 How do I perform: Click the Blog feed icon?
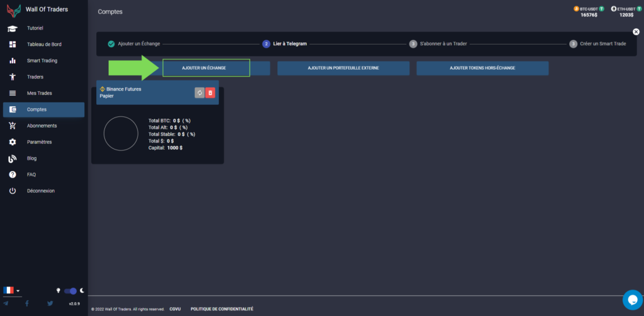[x=13, y=158]
